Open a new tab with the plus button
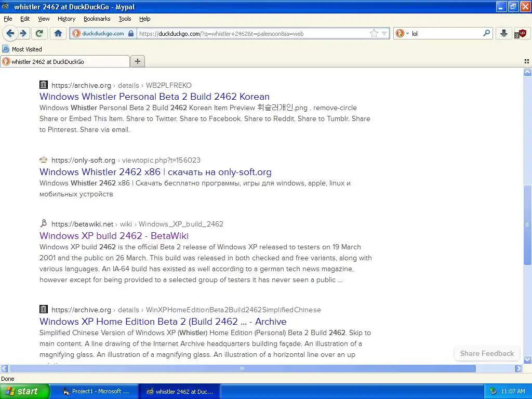Image resolution: width=532 pixels, height=399 pixels. (x=137, y=61)
